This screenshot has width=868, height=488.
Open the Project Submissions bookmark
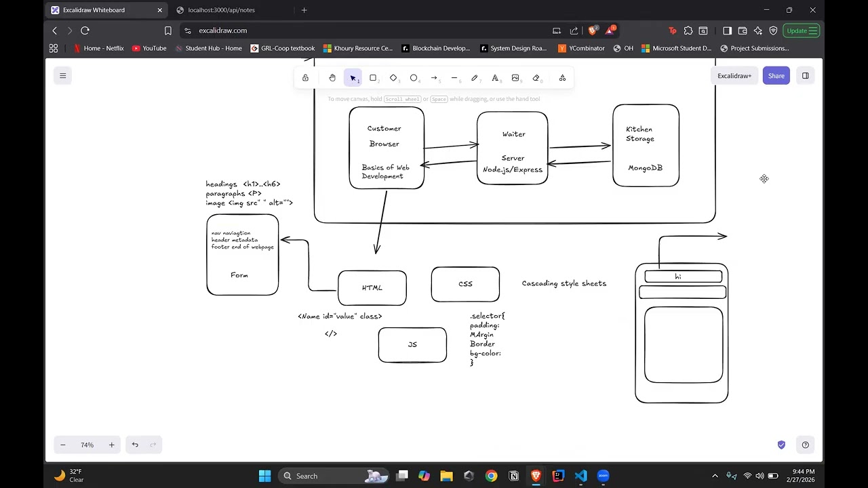[755, 48]
